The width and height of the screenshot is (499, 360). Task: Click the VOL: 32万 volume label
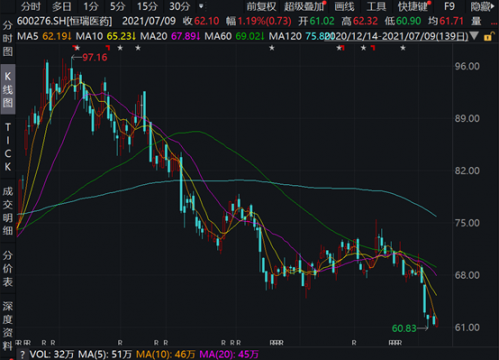click(52, 354)
